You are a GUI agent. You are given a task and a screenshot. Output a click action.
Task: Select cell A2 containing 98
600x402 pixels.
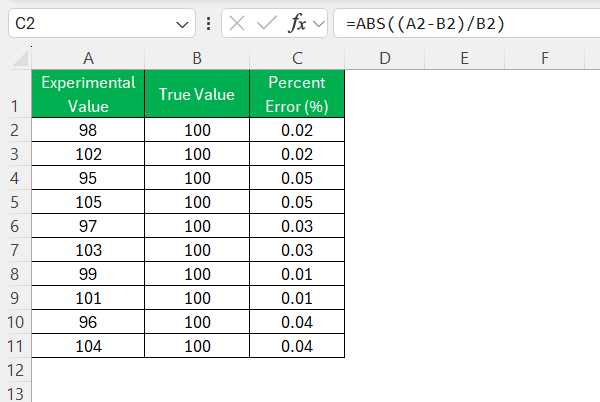[88, 130]
